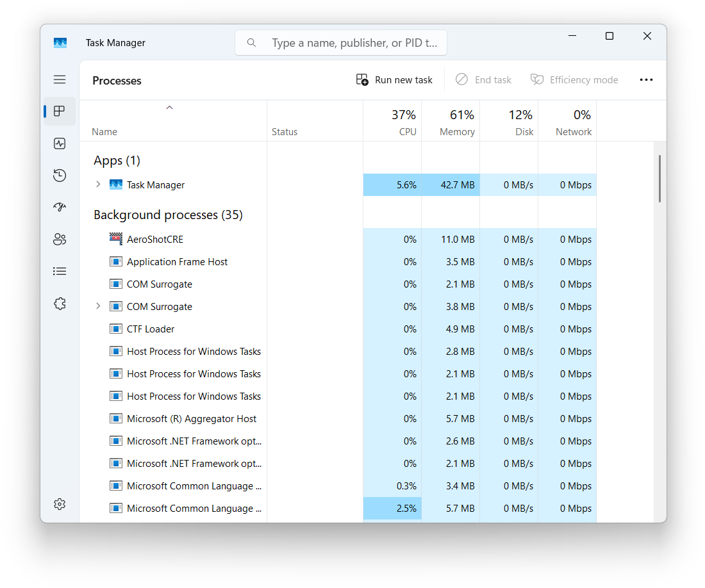Image resolution: width=705 pixels, height=588 pixels.
Task: Click the Task Manager app row icon
Action: pos(116,184)
